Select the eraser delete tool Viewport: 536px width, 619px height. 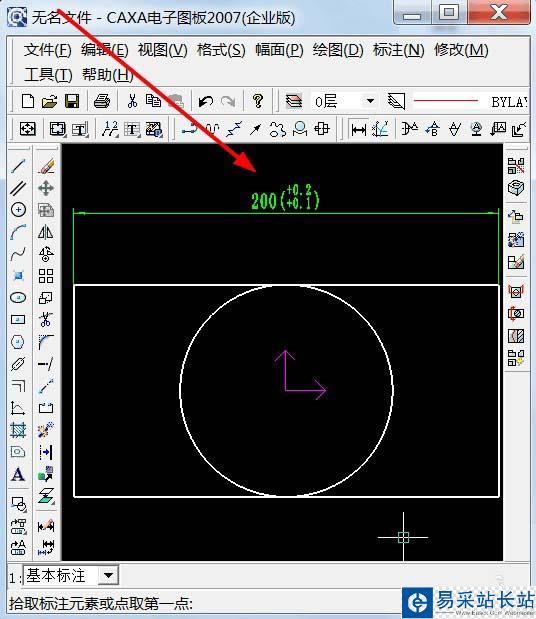[46, 166]
